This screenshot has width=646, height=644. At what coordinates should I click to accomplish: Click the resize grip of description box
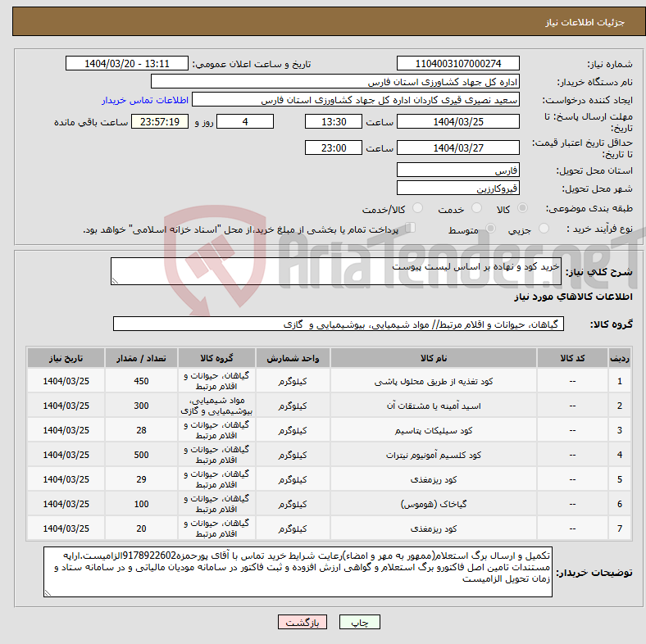click(115, 281)
